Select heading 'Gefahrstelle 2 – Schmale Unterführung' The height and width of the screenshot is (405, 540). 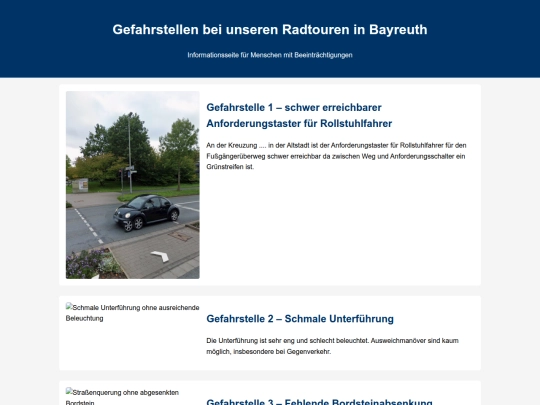pos(300,319)
